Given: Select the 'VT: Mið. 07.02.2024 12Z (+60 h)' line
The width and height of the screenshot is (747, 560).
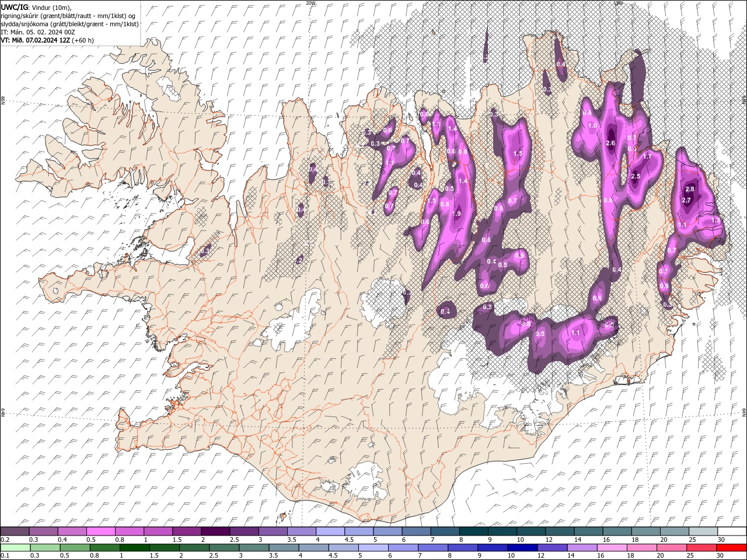Looking at the screenshot, I should [47, 40].
